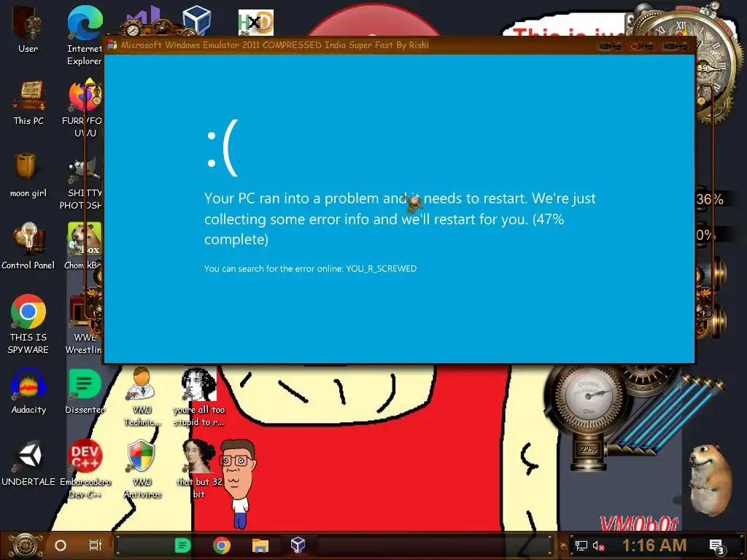Open the moon girl recycle bin icon
Screen dimensions: 747x560
point(28,174)
